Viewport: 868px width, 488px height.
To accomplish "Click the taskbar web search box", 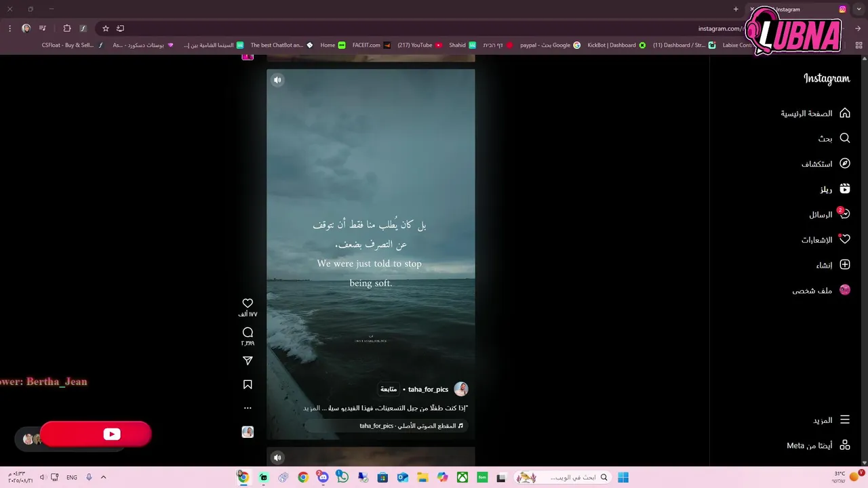I will tap(563, 478).
